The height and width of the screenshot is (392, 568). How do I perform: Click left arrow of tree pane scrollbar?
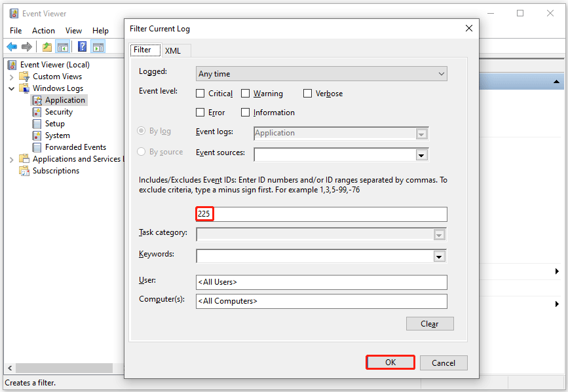click(x=10, y=368)
